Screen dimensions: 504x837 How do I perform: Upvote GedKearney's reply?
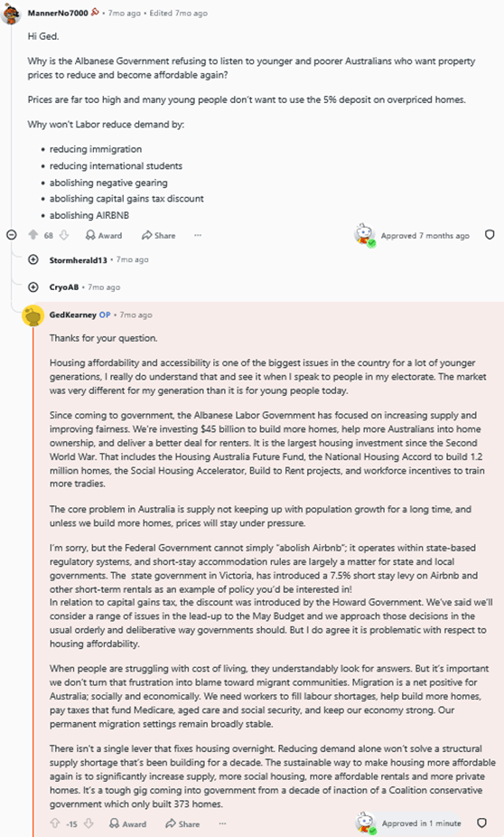(55, 823)
